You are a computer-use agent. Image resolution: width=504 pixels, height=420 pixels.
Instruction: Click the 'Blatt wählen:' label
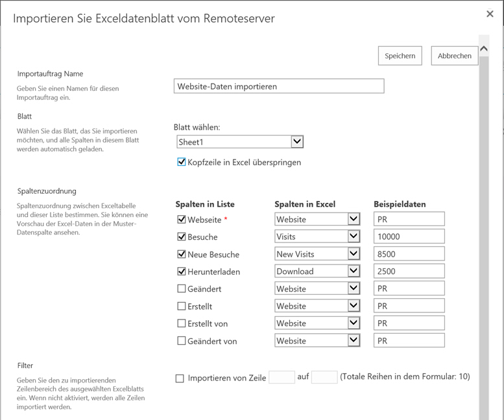click(x=197, y=127)
